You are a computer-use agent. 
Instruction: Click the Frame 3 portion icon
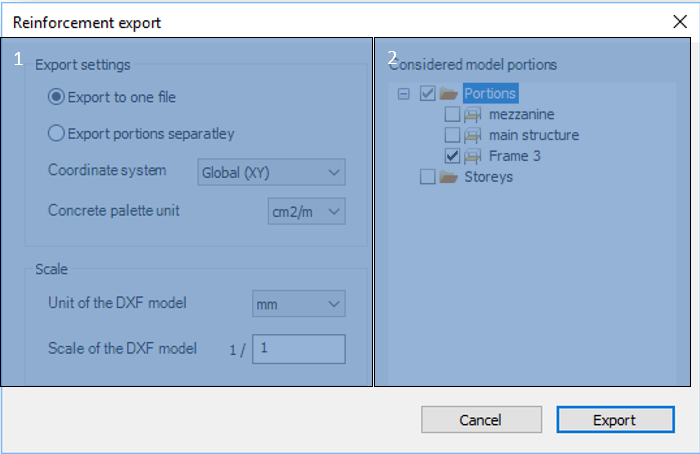472,156
